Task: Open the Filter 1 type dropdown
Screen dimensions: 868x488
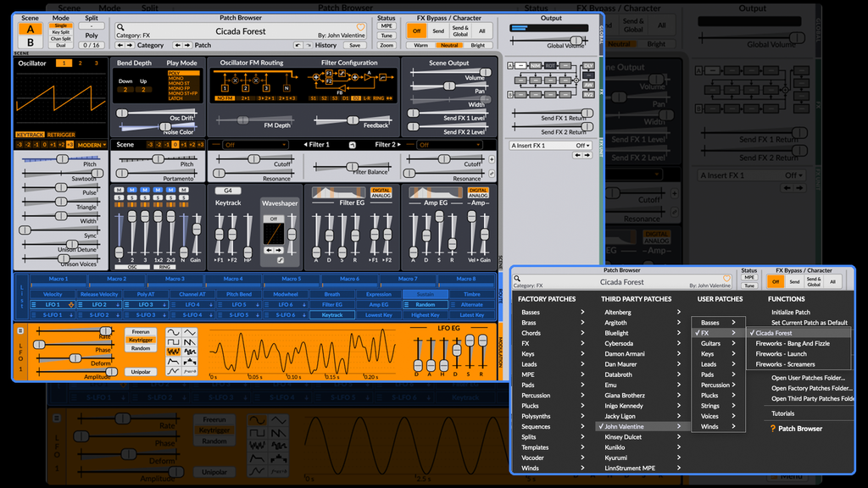Action: pos(254,145)
